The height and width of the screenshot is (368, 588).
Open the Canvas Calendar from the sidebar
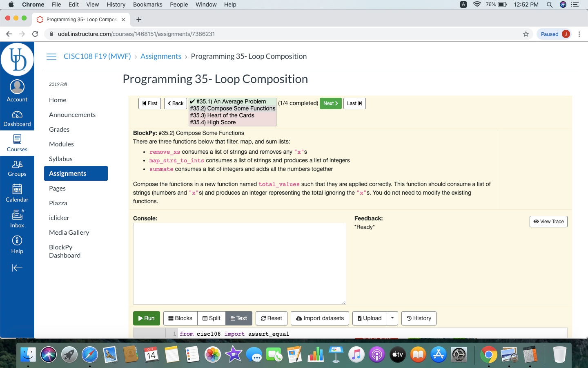(17, 193)
